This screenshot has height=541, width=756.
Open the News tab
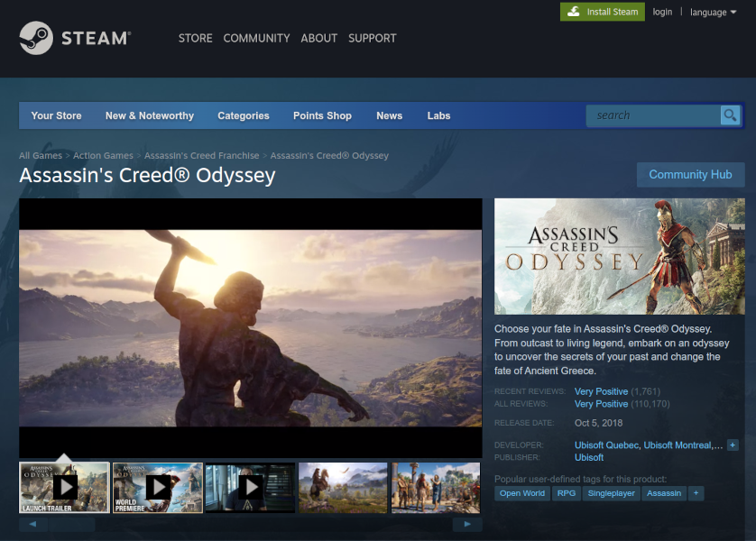[389, 115]
